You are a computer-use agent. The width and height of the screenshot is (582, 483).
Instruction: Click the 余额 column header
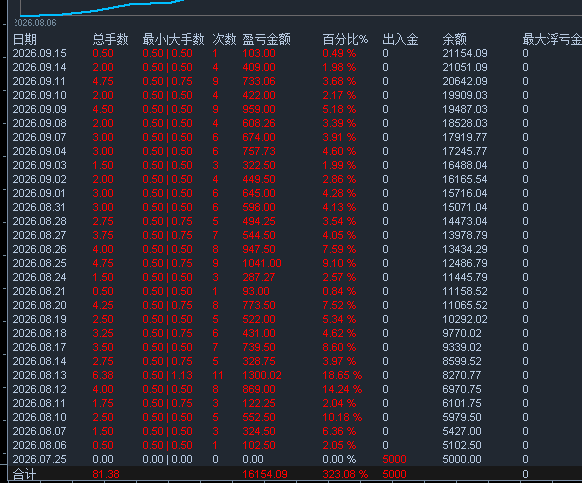[x=454, y=39]
